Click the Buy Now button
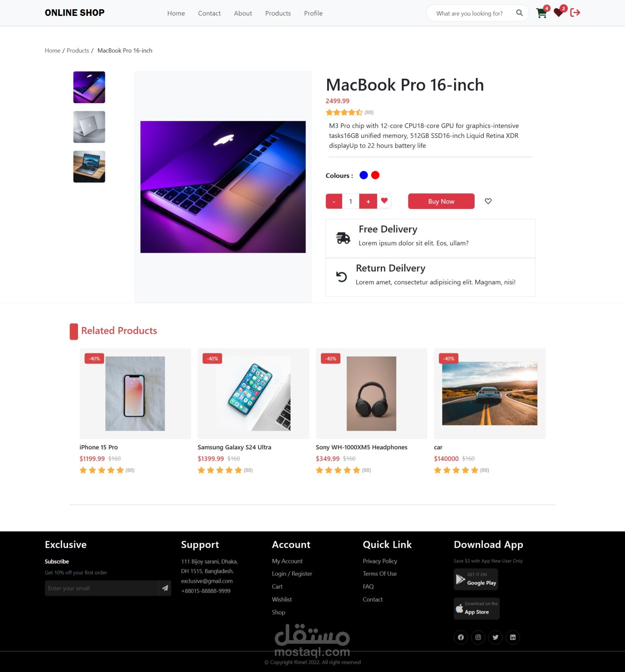625x672 pixels. coord(441,201)
